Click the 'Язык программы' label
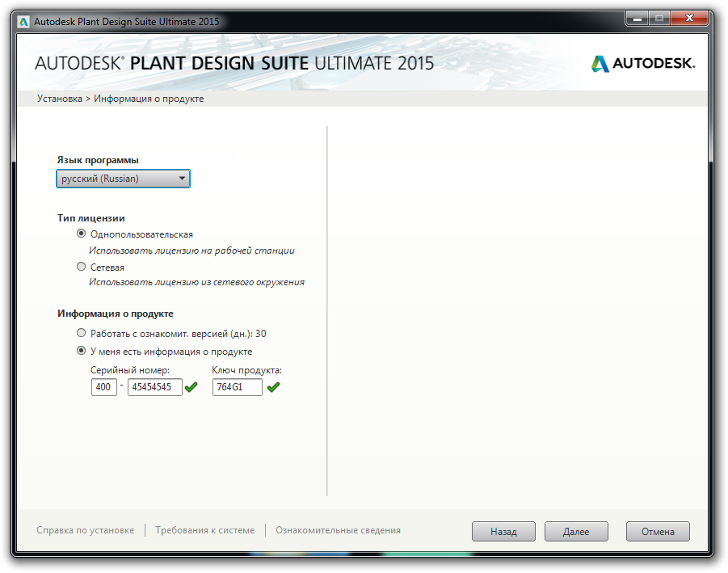The width and height of the screenshot is (728, 573). click(98, 160)
